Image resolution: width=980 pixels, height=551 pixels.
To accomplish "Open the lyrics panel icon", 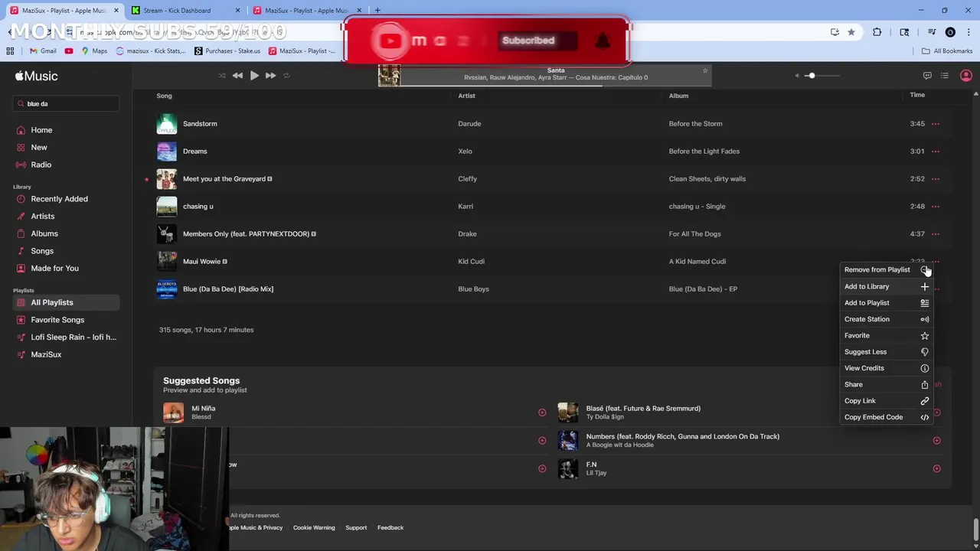I will [x=927, y=76].
